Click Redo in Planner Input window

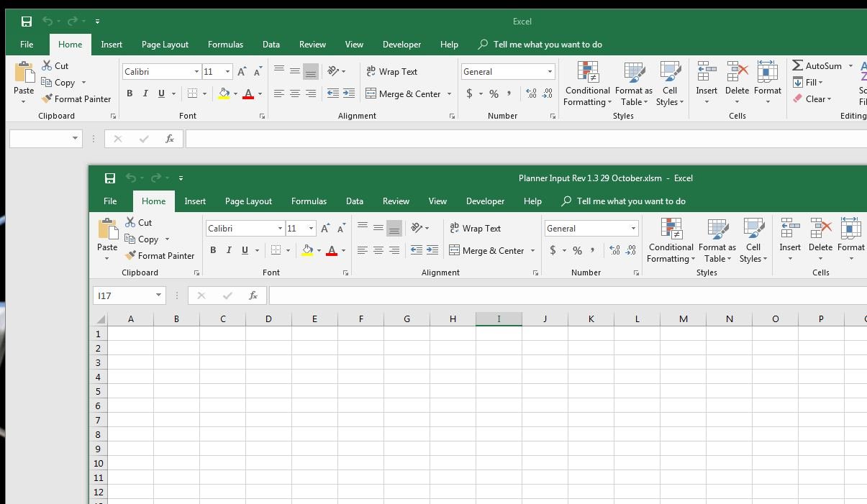(156, 178)
